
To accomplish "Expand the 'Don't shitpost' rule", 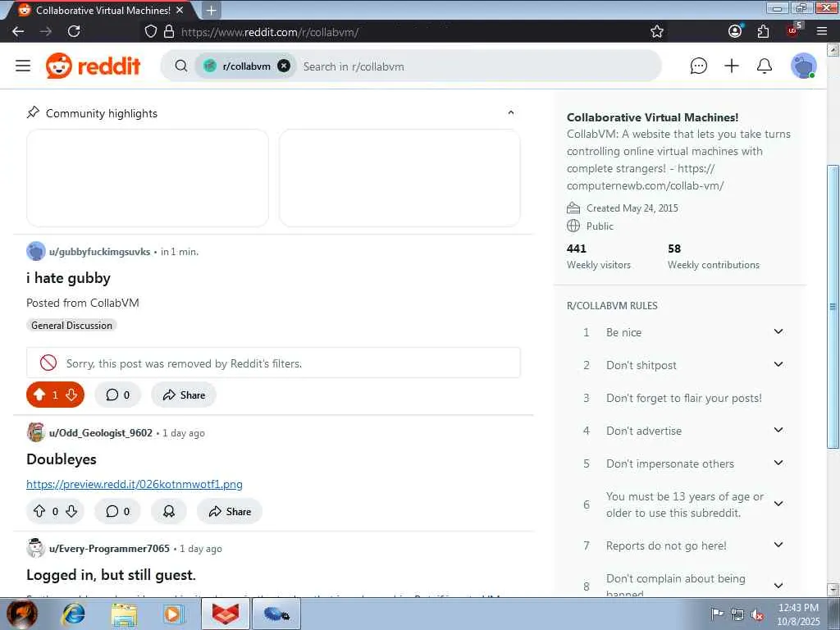I will coord(778,364).
